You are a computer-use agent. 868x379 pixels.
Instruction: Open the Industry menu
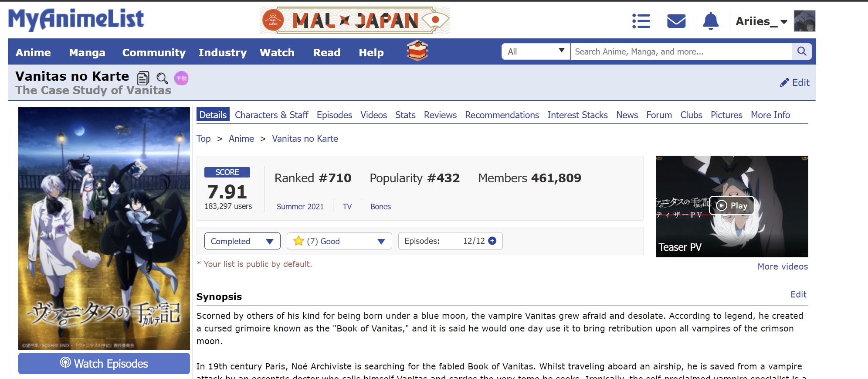(223, 52)
